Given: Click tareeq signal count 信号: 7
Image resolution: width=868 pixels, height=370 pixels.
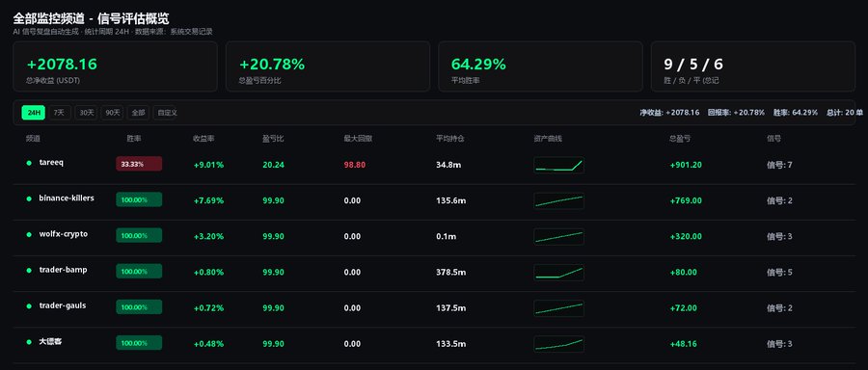Looking at the screenshot, I should pos(779,165).
